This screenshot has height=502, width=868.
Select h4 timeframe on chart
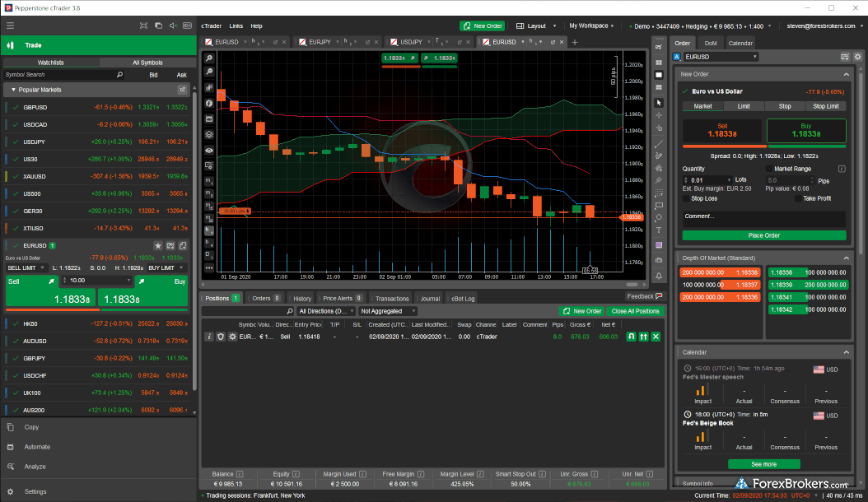209,243
